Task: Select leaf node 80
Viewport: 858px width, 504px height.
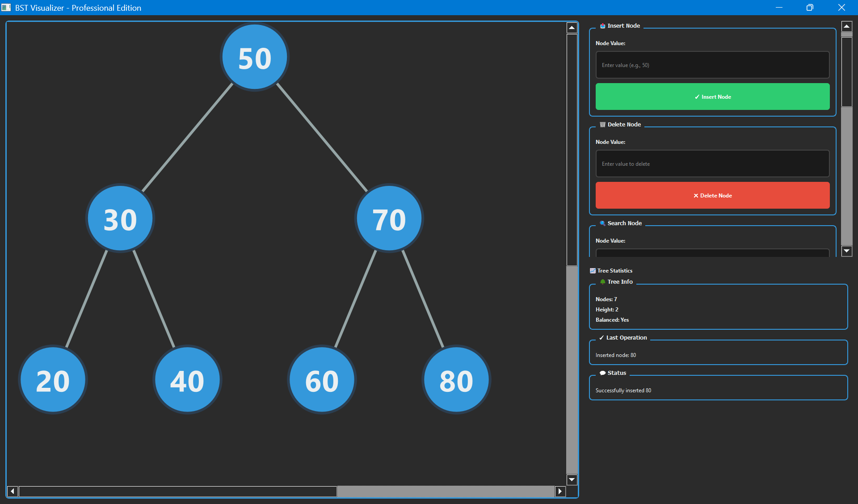Action: [x=456, y=380]
